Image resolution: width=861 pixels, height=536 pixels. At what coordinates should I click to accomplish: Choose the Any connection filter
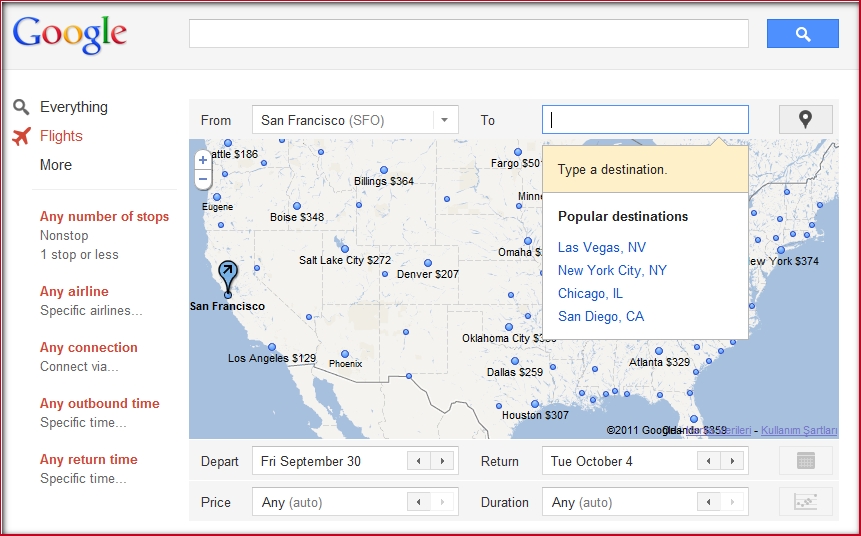[88, 348]
